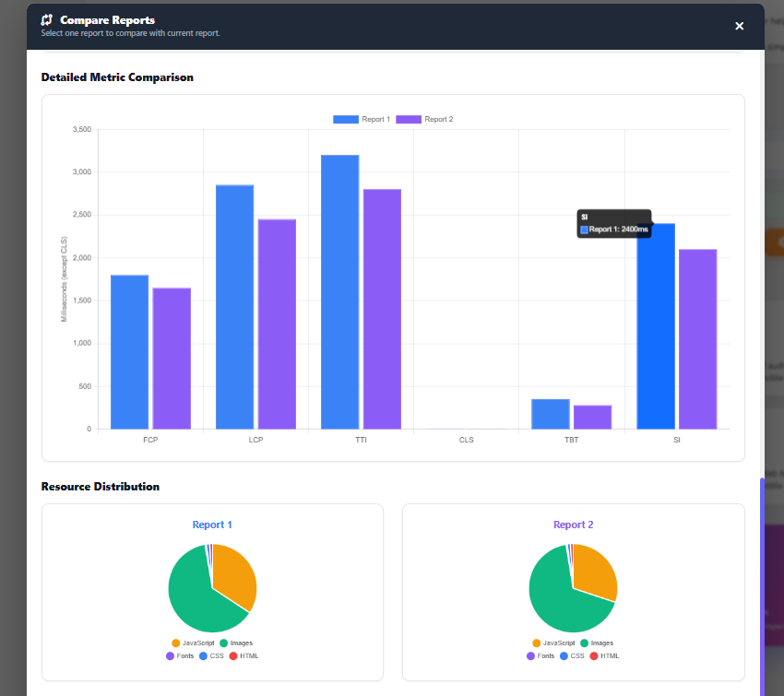Close the Compare Reports dialog
784x696 pixels.
tap(739, 26)
